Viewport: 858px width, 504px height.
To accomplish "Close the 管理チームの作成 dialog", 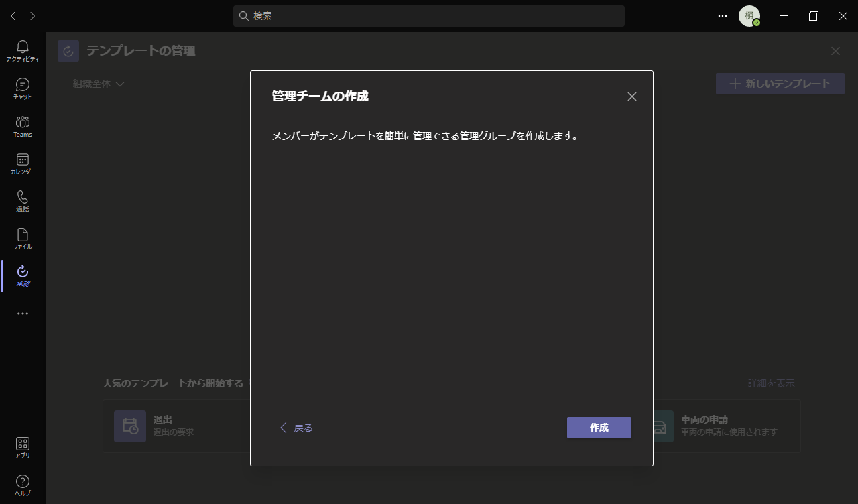I will point(631,97).
